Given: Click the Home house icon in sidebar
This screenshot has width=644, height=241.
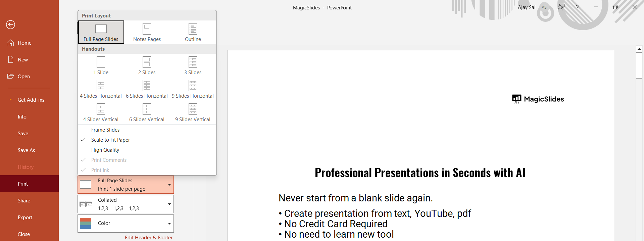Looking at the screenshot, I should coord(11,43).
